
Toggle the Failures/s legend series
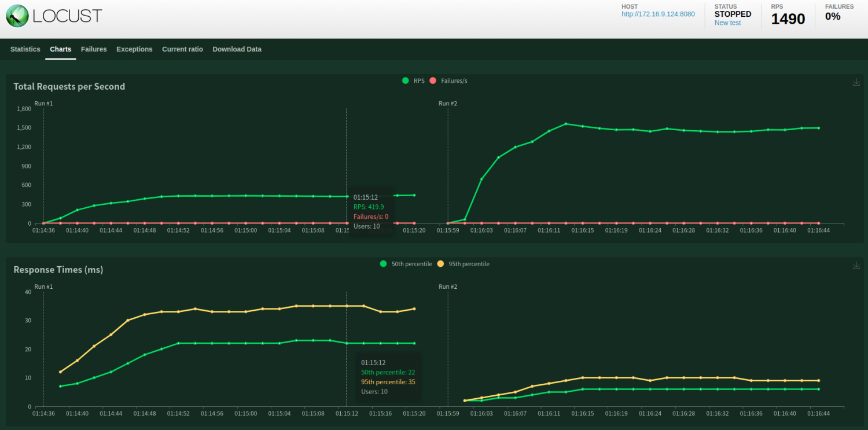point(448,80)
